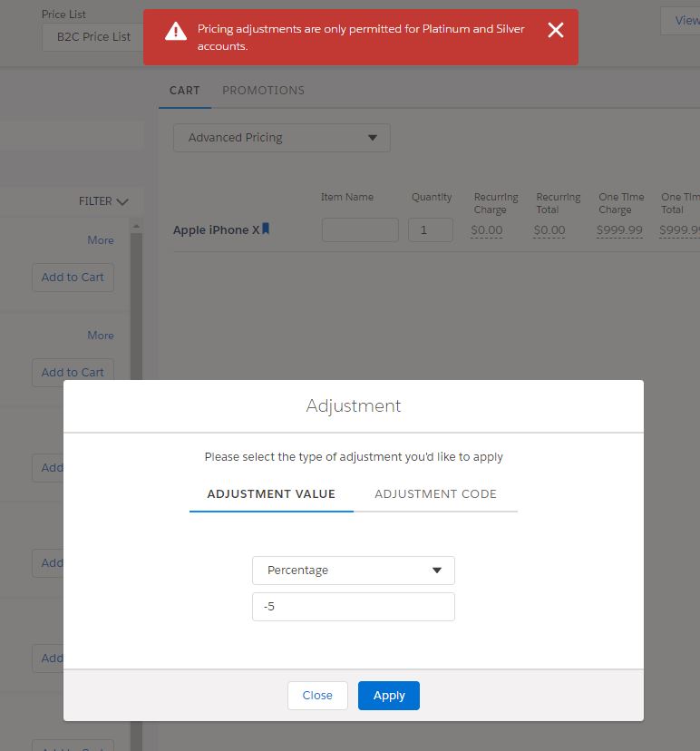Click the product list scrollbar up arrow

click(136, 226)
